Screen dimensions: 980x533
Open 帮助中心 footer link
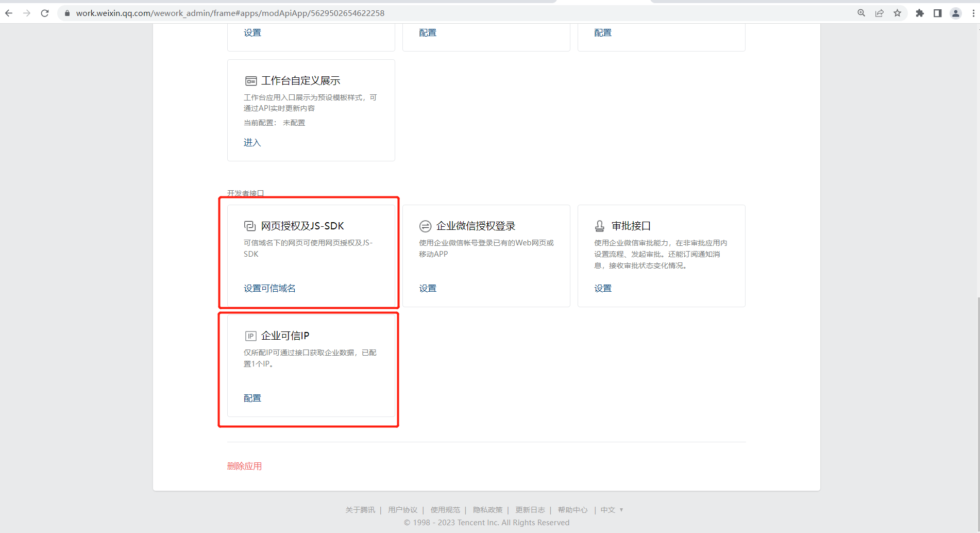pos(572,510)
